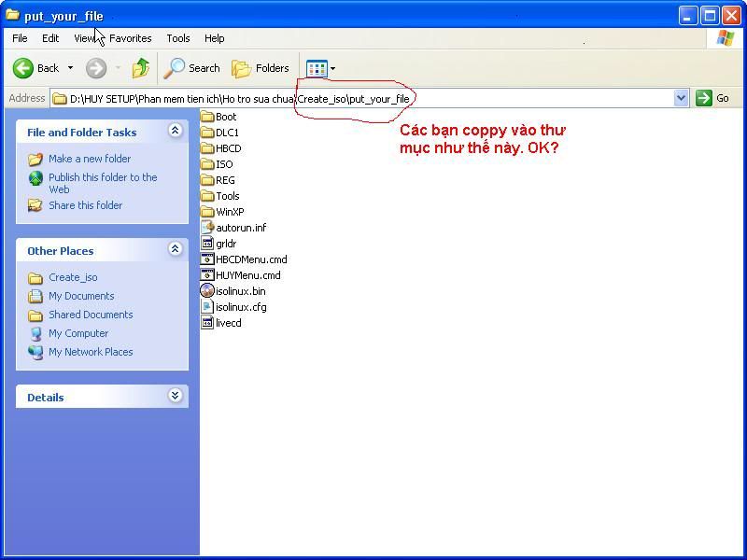
Task: Select the Tools folder icon
Action: click(207, 196)
